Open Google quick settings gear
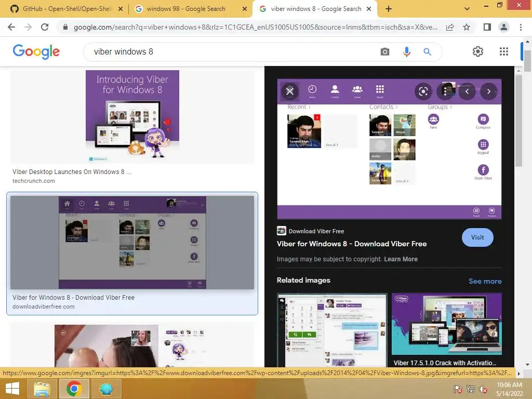 click(x=478, y=51)
